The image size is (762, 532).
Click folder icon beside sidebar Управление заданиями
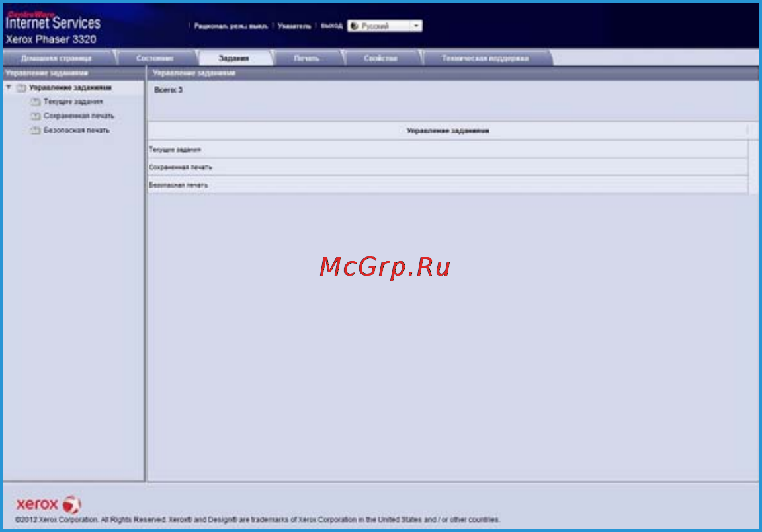pos(21,87)
